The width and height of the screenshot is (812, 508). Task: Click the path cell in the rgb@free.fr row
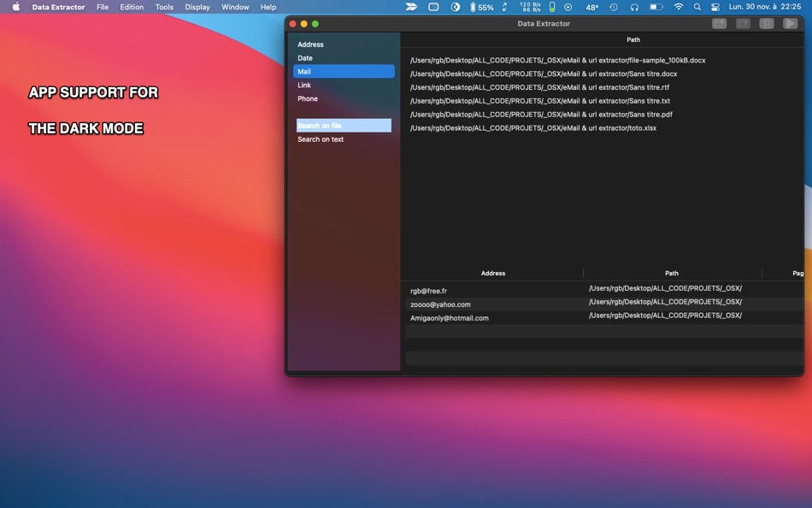click(x=665, y=288)
